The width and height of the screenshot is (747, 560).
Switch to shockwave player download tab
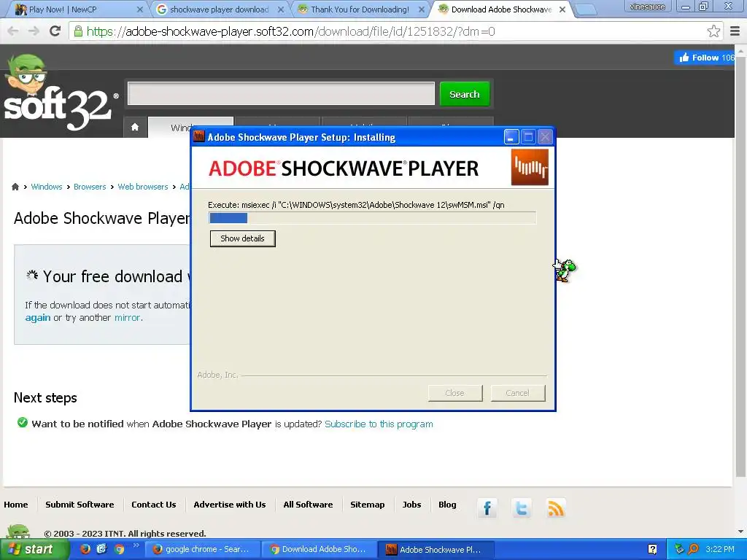(218, 9)
